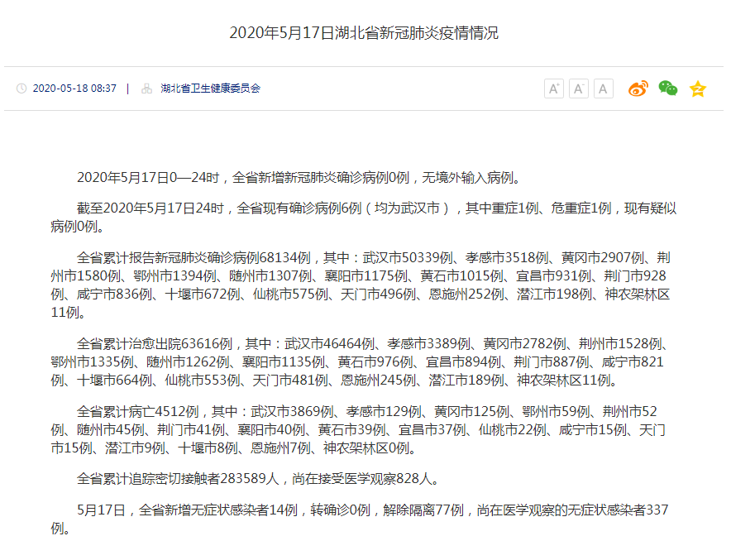This screenshot has height=560, width=731.
Task: Open 湖北省卫生健康委员会 source link
Action: (x=210, y=89)
